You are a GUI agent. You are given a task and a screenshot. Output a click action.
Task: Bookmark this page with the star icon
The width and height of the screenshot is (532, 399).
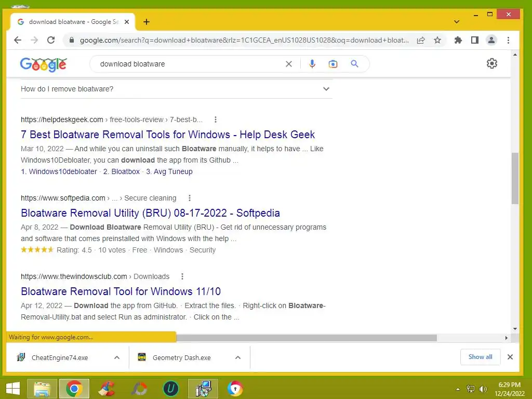tap(437, 40)
